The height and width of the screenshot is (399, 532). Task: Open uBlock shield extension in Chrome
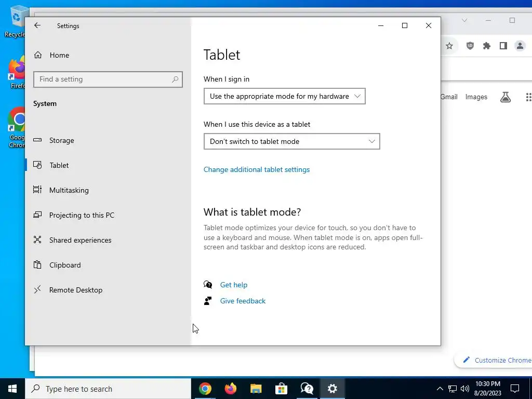(470, 46)
